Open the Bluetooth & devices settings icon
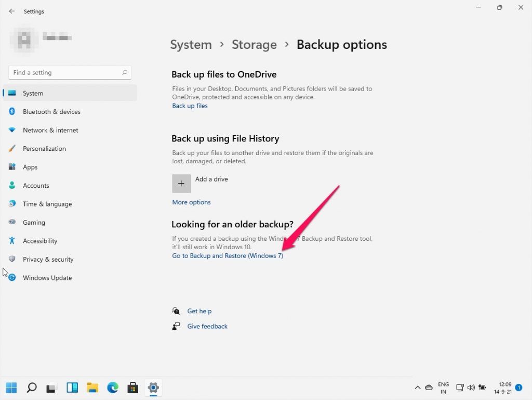This screenshot has width=532, height=400. click(x=12, y=112)
